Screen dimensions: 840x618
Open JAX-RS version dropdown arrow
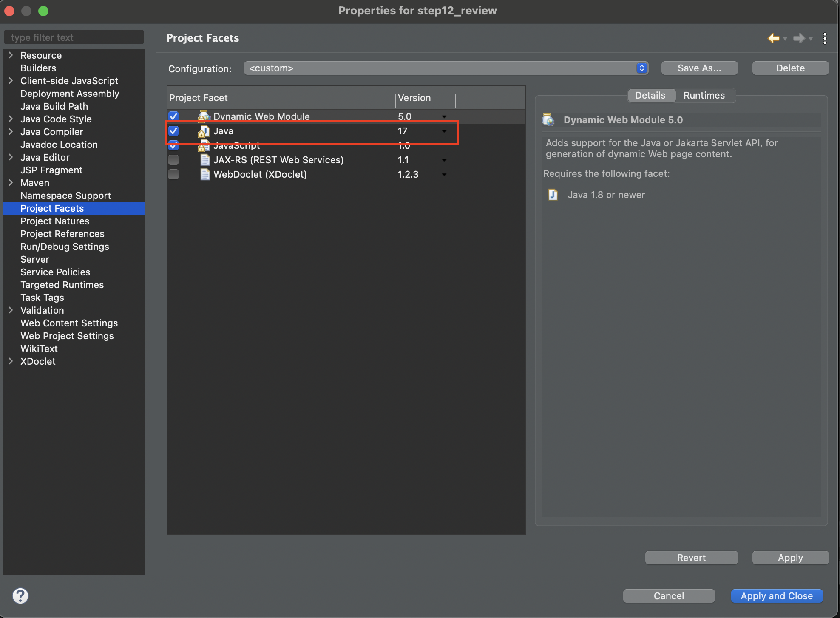pyautogui.click(x=444, y=160)
